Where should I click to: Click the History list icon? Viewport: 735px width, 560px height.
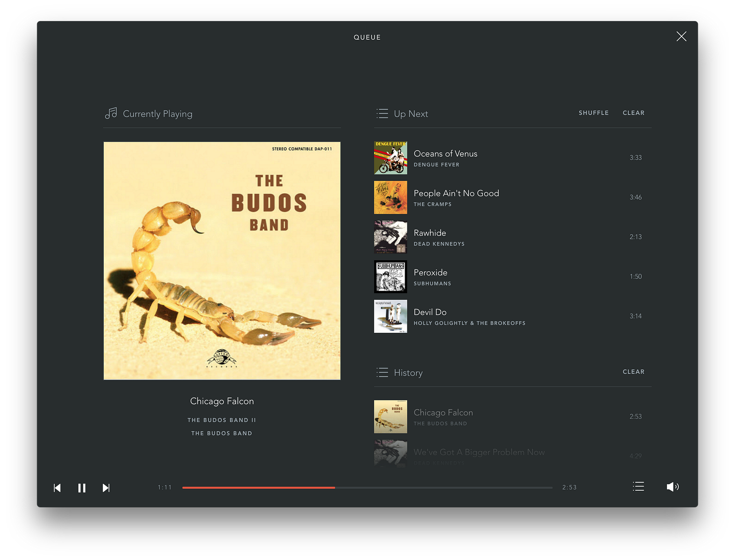coord(382,372)
